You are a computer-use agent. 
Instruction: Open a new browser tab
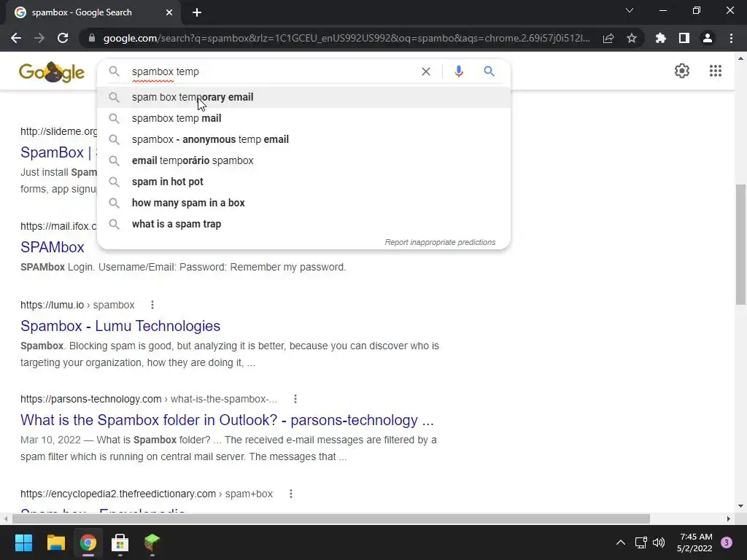197,12
